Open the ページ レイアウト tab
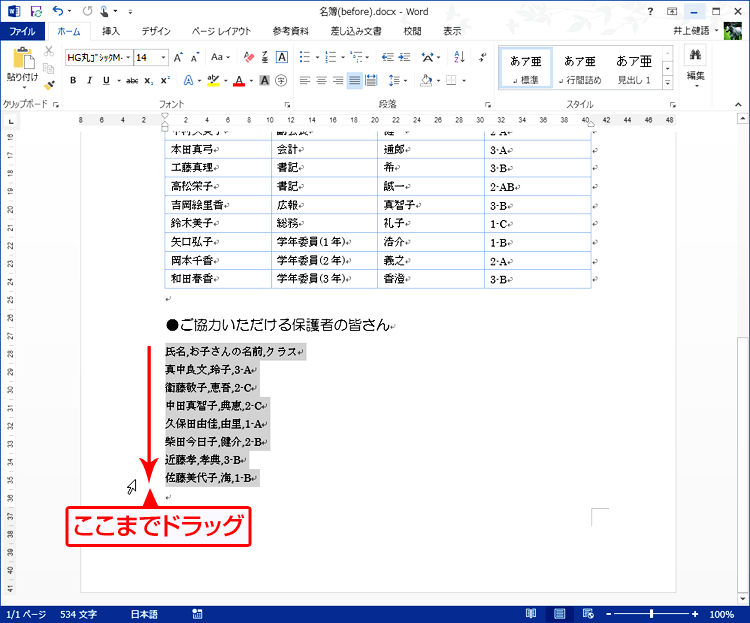The width and height of the screenshot is (750, 623). (x=221, y=31)
